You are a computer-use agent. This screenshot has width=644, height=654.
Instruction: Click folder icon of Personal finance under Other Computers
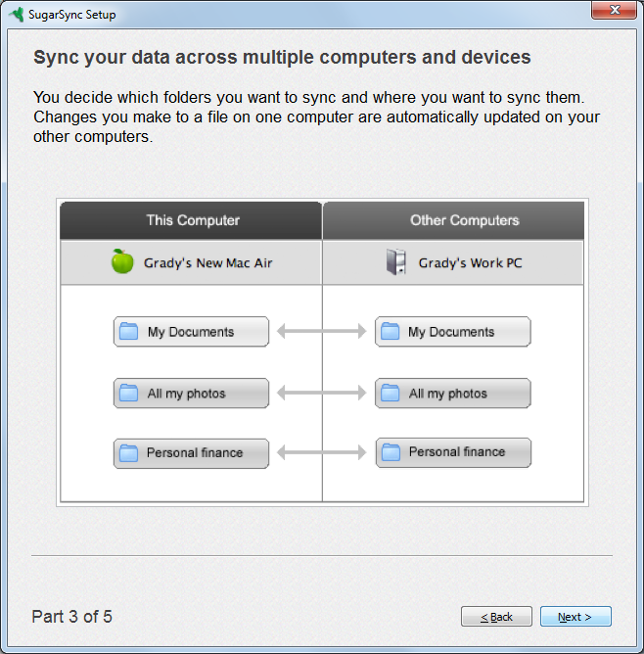click(391, 452)
